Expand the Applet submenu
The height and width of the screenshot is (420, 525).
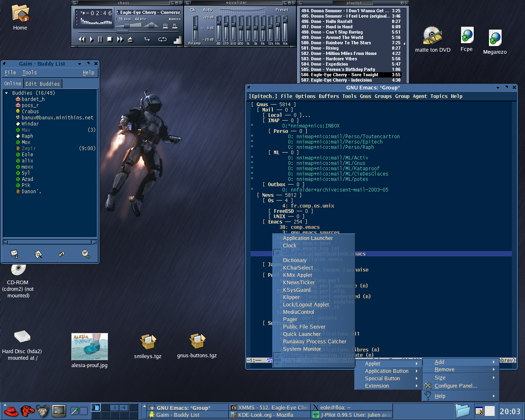388,364
